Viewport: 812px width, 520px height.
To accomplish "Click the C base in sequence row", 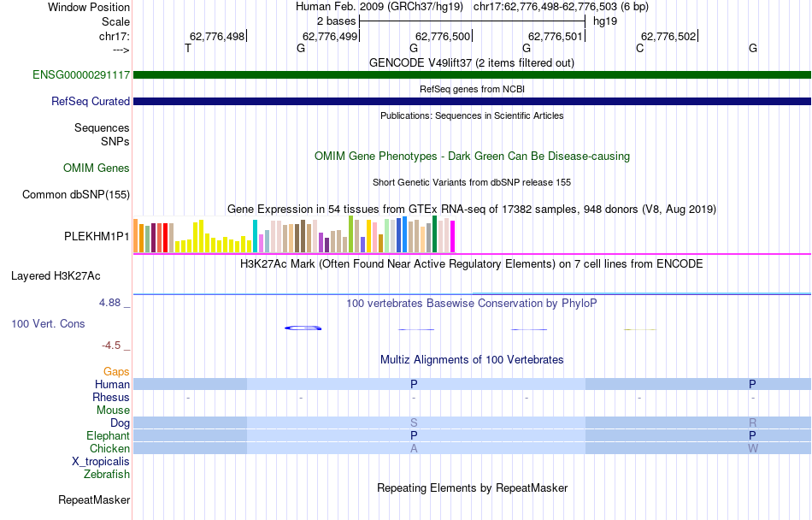I will click(640, 48).
